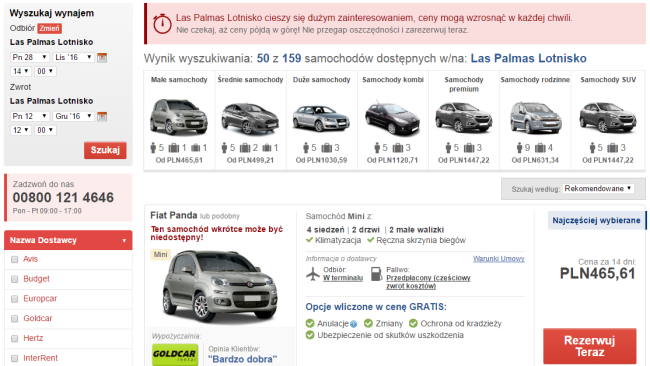Click the clock alert icon in the banner
Screen dimensions: 650x366
click(x=162, y=24)
